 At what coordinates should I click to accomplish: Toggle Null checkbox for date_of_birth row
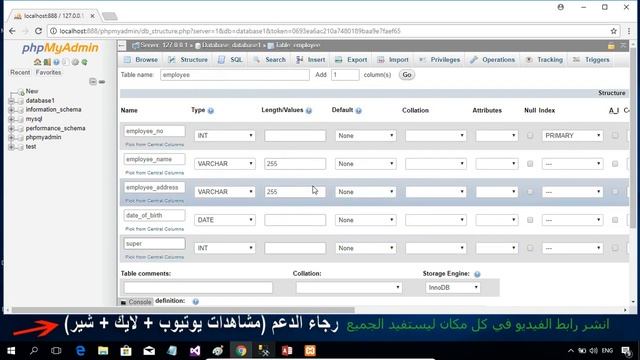(x=530, y=220)
